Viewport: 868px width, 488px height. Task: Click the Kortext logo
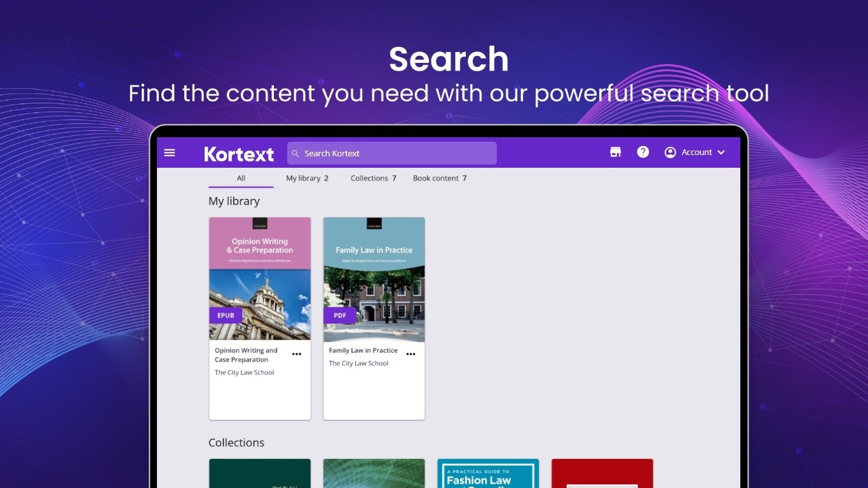coord(239,154)
